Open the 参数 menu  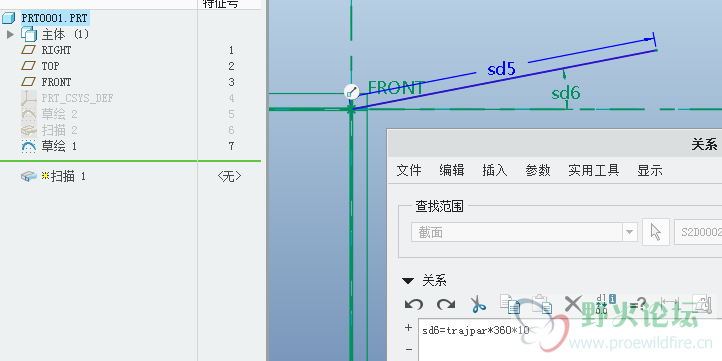point(538,170)
